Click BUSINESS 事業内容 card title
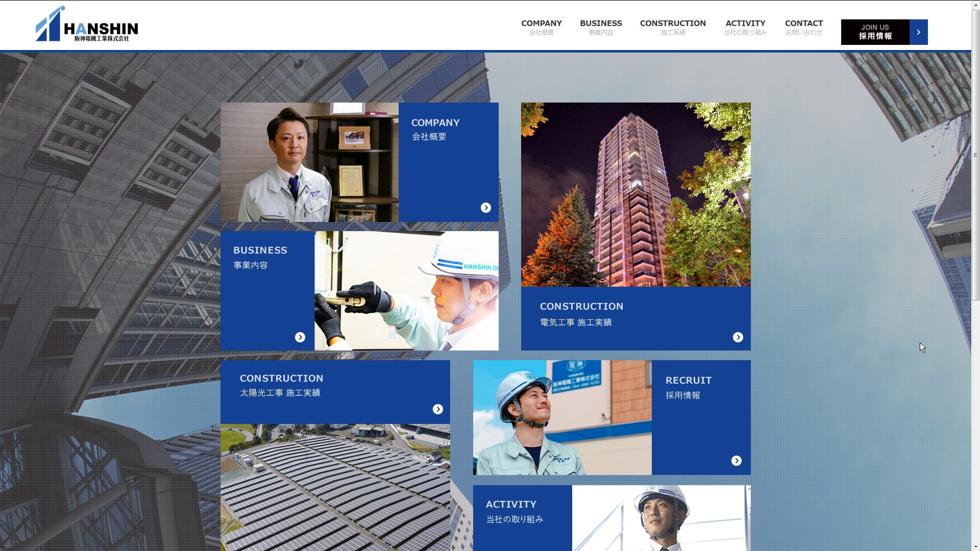Screen dimensions: 980x551 (x=260, y=257)
